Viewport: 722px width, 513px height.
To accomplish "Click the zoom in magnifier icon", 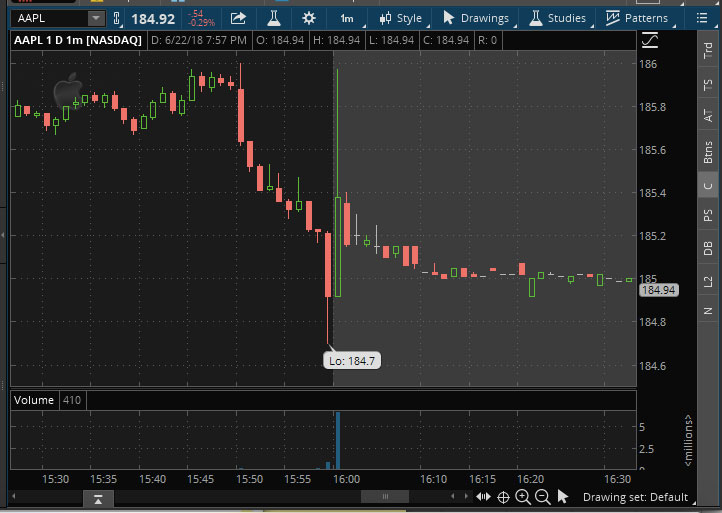I will click(523, 497).
